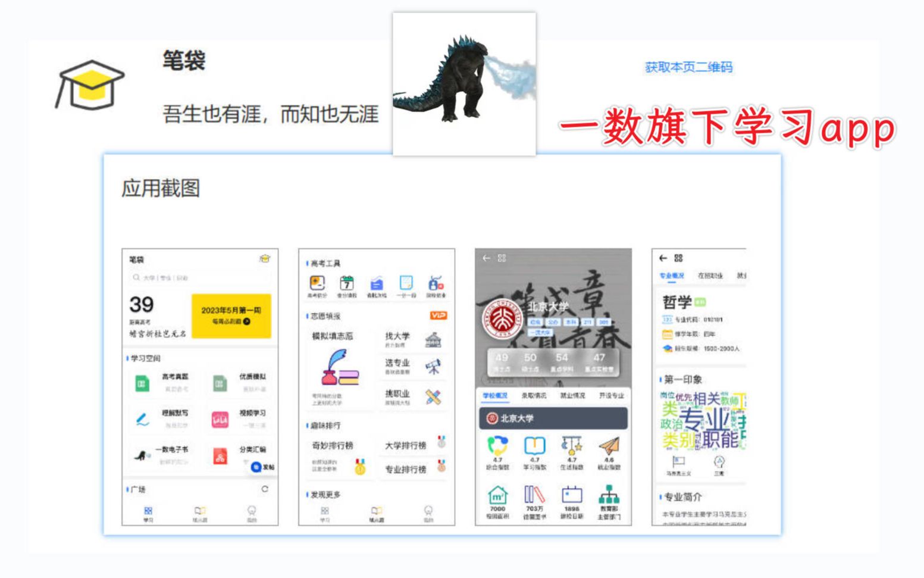Screen dimensions: 924x578
Task: Click the graduation cap icon beside 笔袋 in the first screenshot
Action: coord(265,258)
